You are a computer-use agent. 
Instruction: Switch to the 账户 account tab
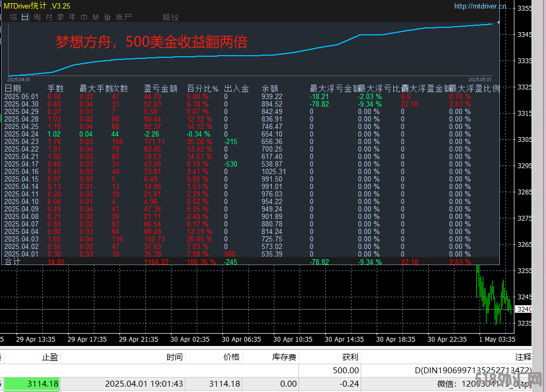click(x=124, y=17)
